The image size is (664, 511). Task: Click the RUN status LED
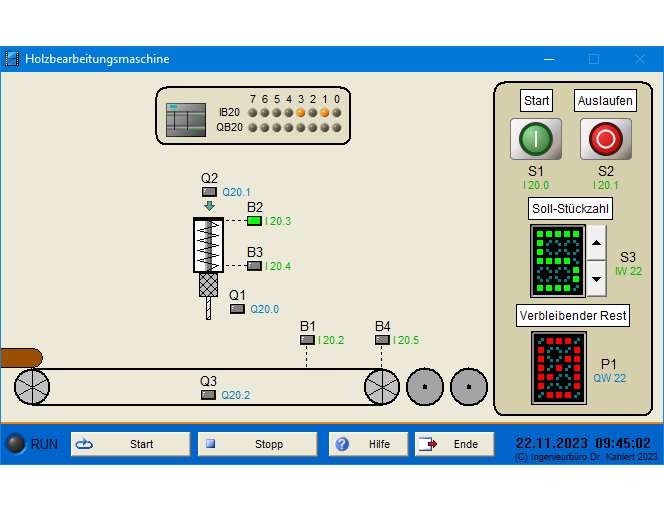tap(16, 444)
